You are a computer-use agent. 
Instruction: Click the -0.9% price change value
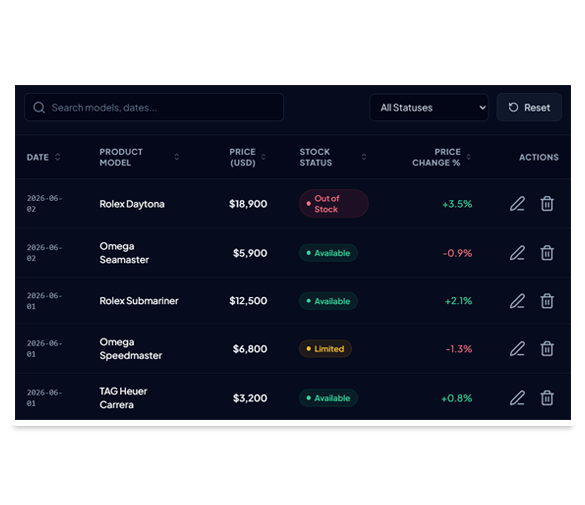point(457,253)
